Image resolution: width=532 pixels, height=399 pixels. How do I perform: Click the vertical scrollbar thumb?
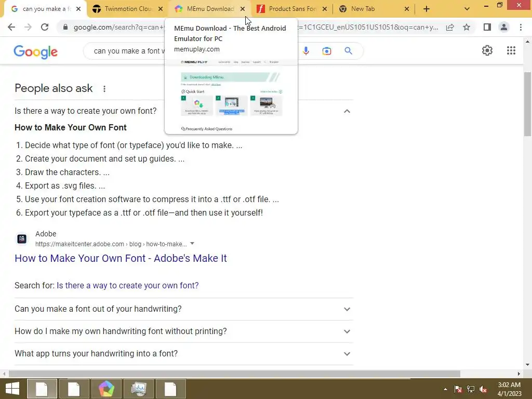pos(527,104)
